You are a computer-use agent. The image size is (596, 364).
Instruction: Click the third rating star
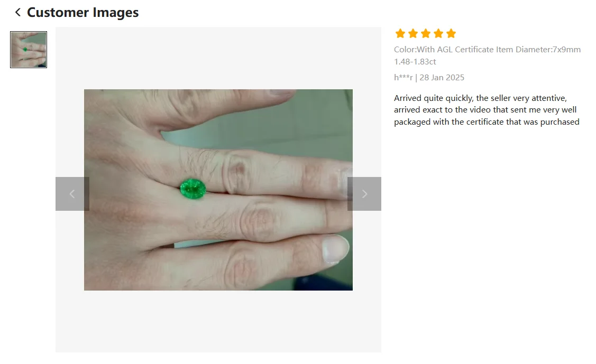(x=426, y=33)
